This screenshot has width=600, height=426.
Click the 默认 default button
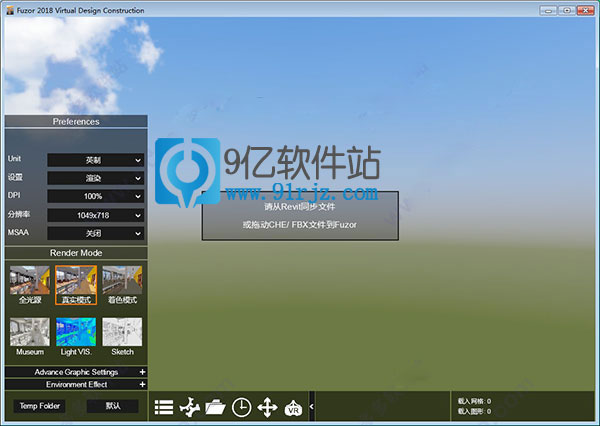click(112, 406)
